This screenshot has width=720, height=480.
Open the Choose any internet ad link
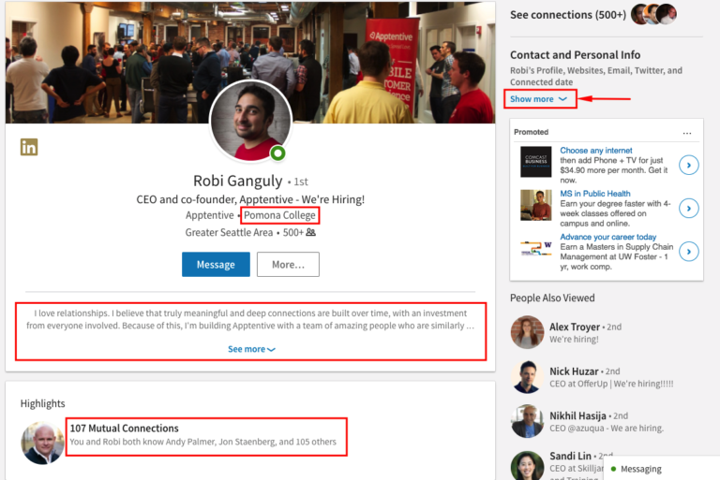pyautogui.click(x=596, y=150)
